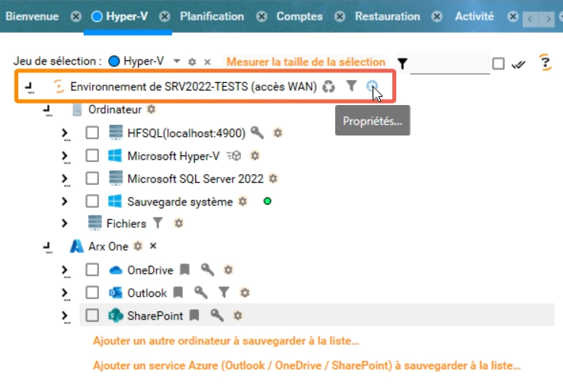Viewport: 563px width, 392px height.
Task: Click filter icon beside SRV2022-TESTS environment
Action: [350, 87]
